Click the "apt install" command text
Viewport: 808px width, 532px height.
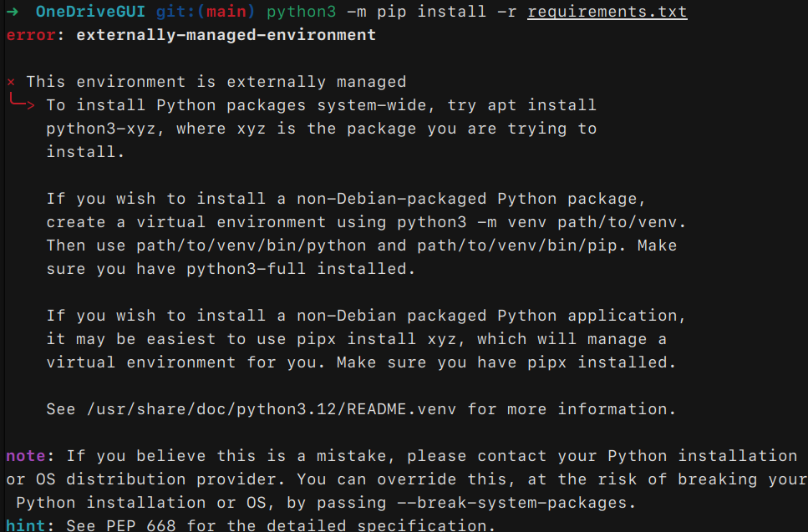coord(546,105)
